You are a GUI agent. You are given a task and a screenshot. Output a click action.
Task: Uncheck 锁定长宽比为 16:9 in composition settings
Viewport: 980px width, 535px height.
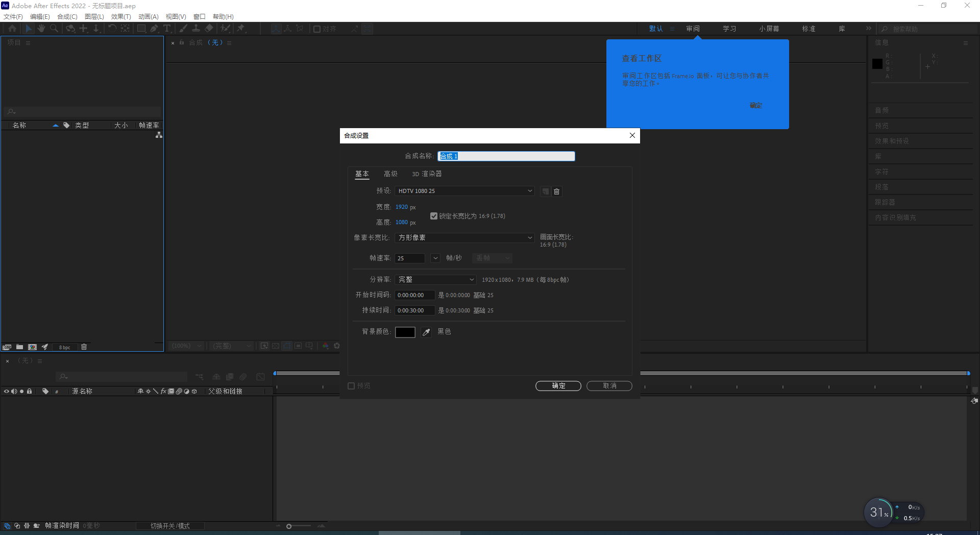434,216
